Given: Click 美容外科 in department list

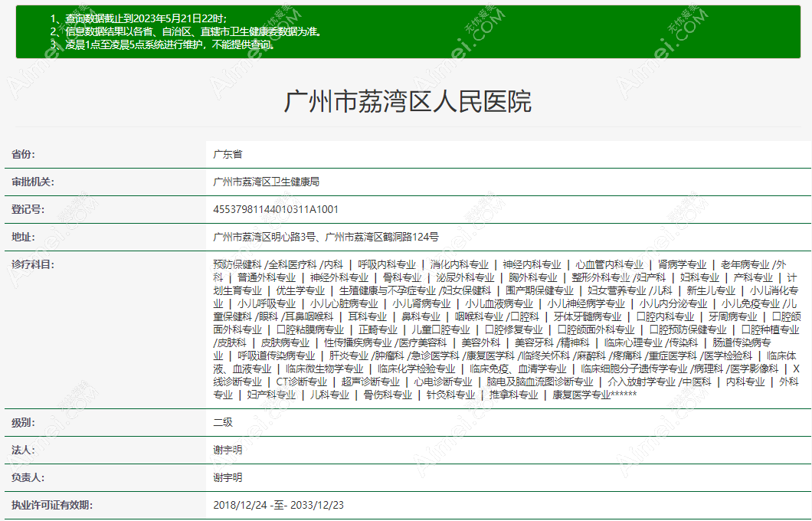Looking at the screenshot, I should [480, 342].
